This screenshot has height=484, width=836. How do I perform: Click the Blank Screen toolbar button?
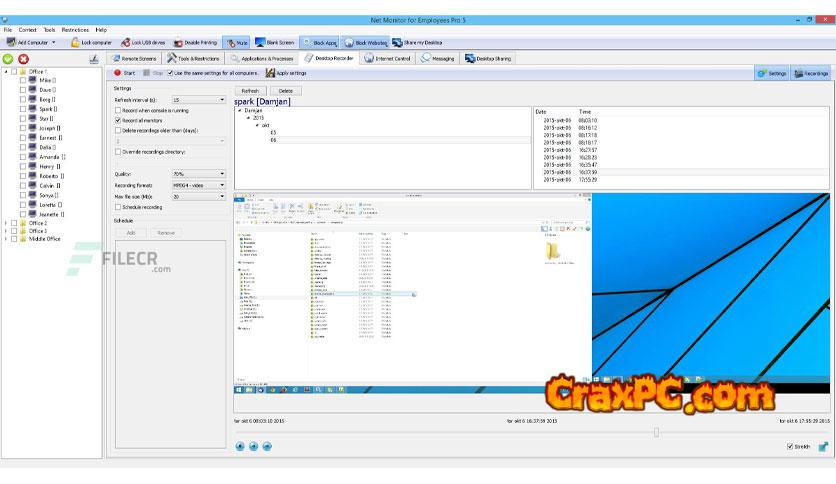coord(275,42)
